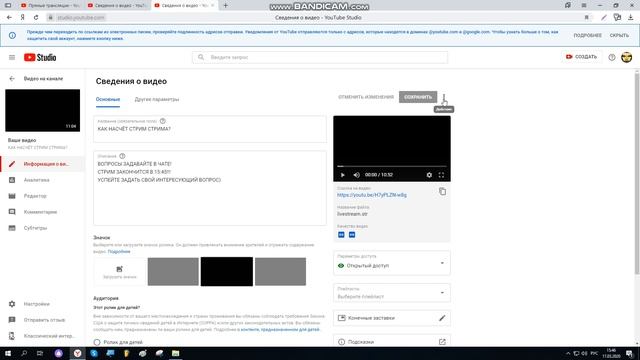Select 'Информация о видео' in sidebar

pos(42,164)
